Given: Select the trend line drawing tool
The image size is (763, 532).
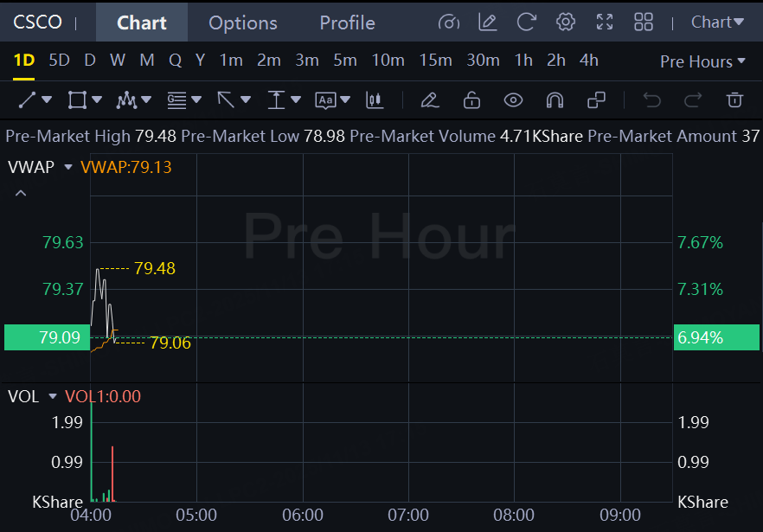Looking at the screenshot, I should [28, 100].
